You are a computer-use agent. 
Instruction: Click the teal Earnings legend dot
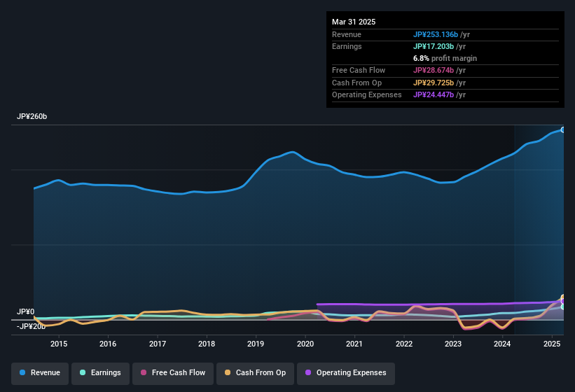[x=83, y=372]
